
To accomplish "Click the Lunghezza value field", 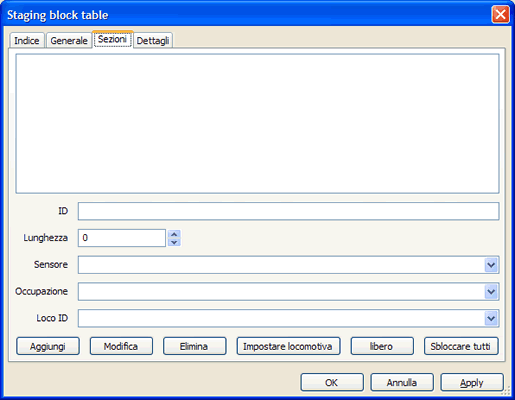I will [122, 238].
